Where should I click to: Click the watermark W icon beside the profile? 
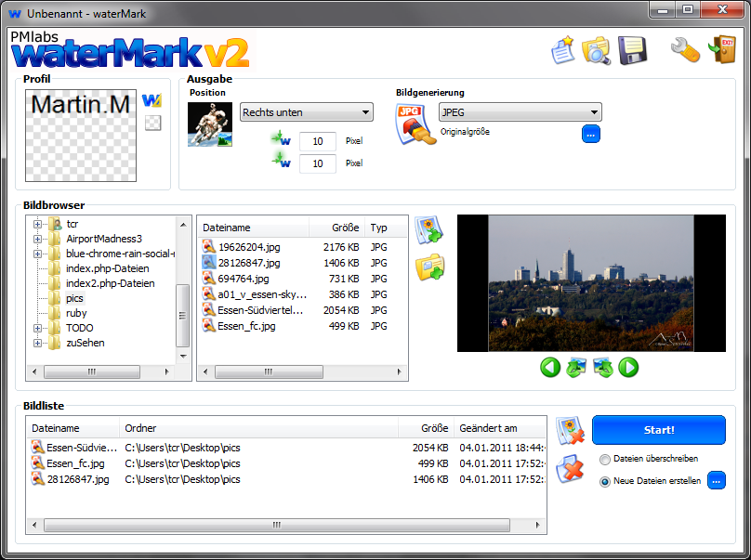pos(152,100)
